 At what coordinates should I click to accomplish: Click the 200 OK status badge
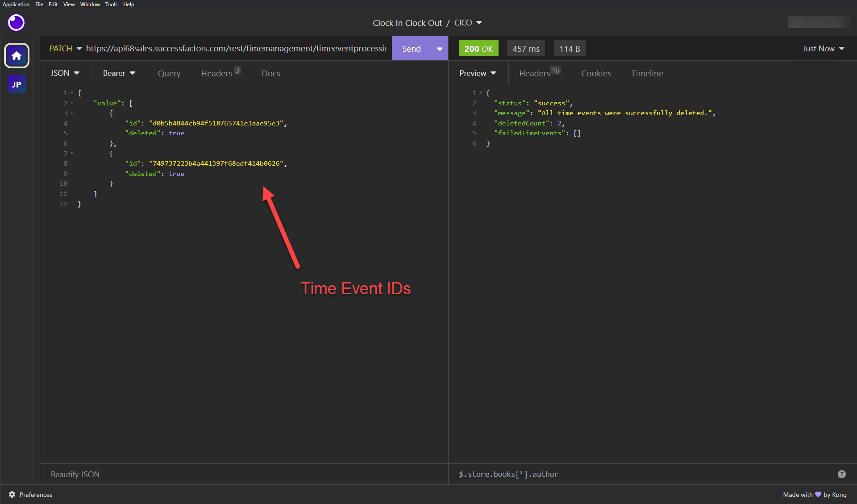[x=478, y=49]
